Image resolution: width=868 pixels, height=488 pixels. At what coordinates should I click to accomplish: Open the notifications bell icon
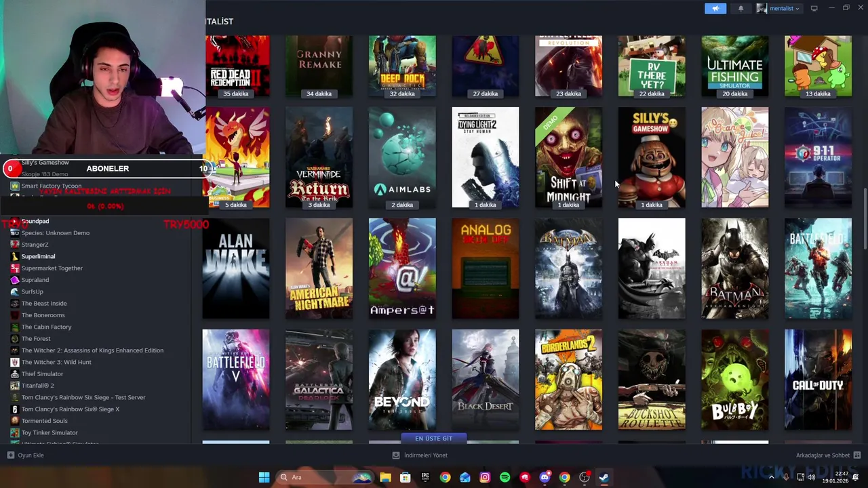[741, 8]
